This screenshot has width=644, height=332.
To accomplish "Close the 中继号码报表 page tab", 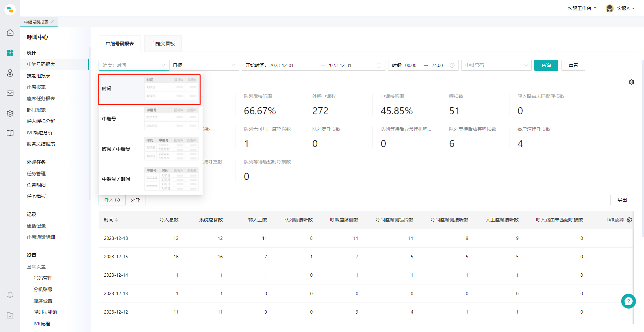I will click(x=52, y=22).
